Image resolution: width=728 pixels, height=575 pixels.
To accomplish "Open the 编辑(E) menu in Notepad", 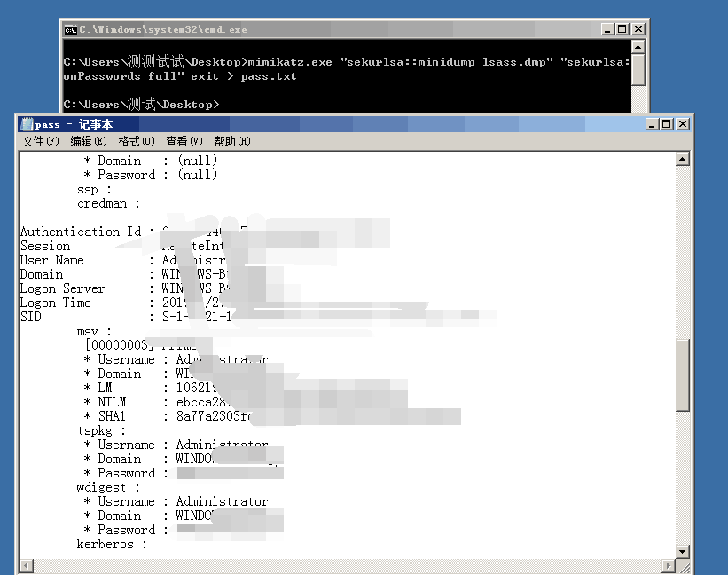I will click(x=88, y=141).
